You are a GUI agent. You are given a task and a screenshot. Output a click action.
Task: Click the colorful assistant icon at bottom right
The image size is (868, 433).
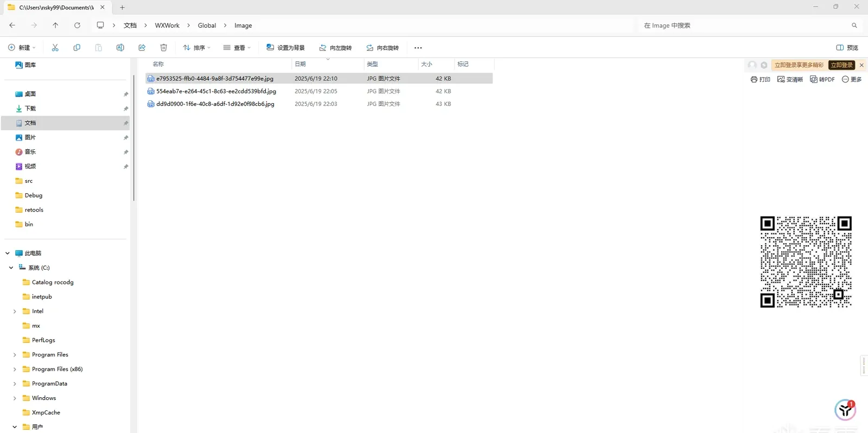click(845, 410)
